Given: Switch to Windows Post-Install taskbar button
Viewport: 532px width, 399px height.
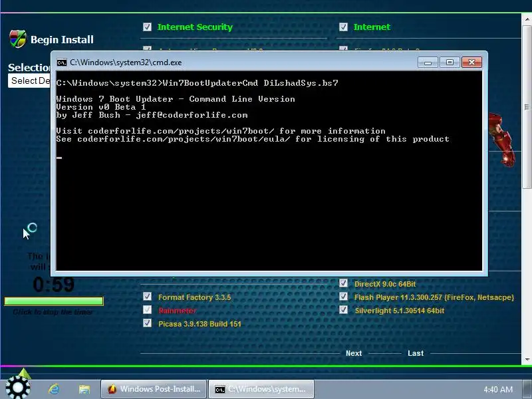Looking at the screenshot, I should click(x=154, y=389).
